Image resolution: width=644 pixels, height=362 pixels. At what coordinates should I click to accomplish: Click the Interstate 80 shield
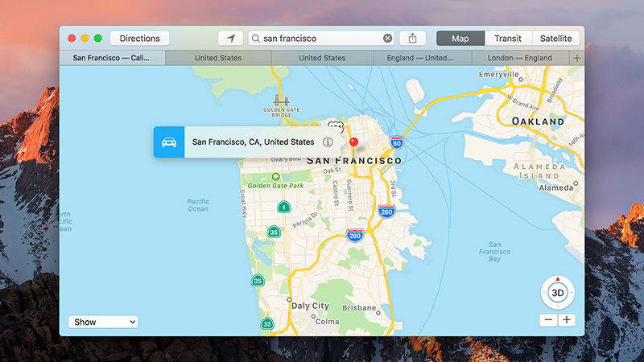point(396,143)
